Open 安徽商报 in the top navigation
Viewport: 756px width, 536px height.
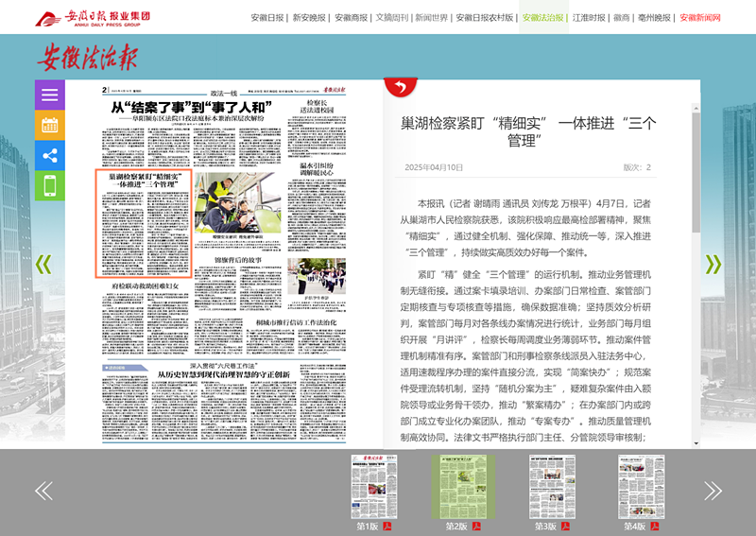pyautogui.click(x=351, y=18)
